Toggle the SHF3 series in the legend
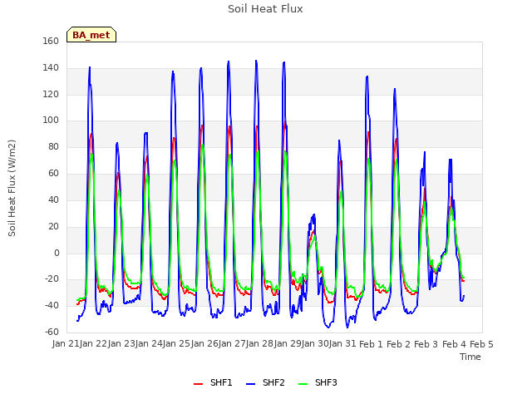The width and height of the screenshot is (532, 399). pos(318,382)
